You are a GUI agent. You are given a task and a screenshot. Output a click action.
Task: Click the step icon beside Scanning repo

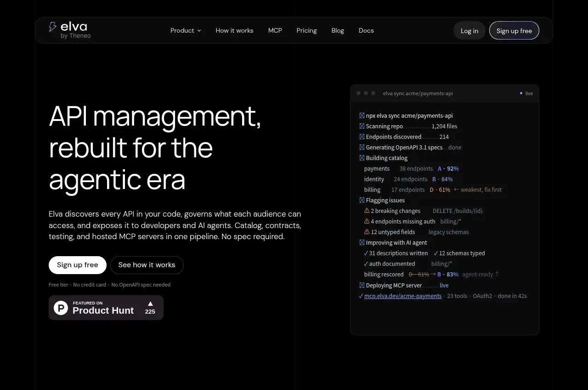(362, 126)
